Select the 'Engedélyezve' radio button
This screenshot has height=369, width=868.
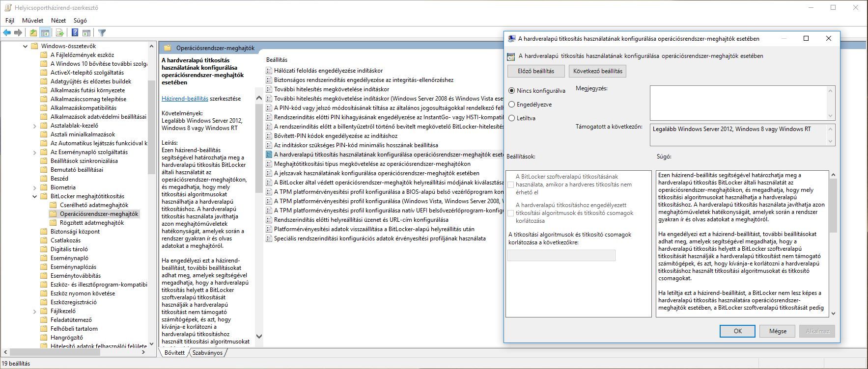pos(512,105)
